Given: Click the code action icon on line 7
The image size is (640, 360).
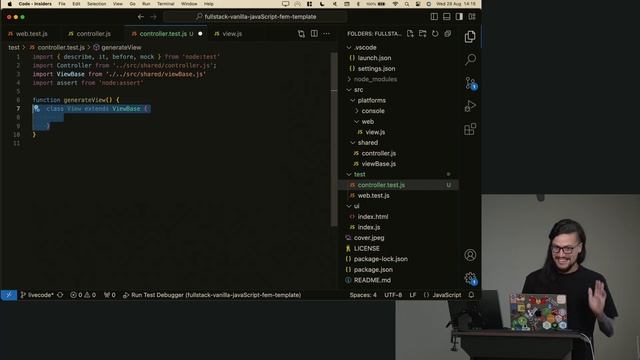Looking at the screenshot, I should point(36,109).
